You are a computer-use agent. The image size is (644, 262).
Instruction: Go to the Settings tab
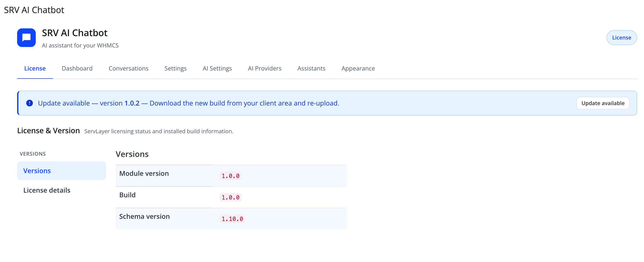(x=175, y=68)
